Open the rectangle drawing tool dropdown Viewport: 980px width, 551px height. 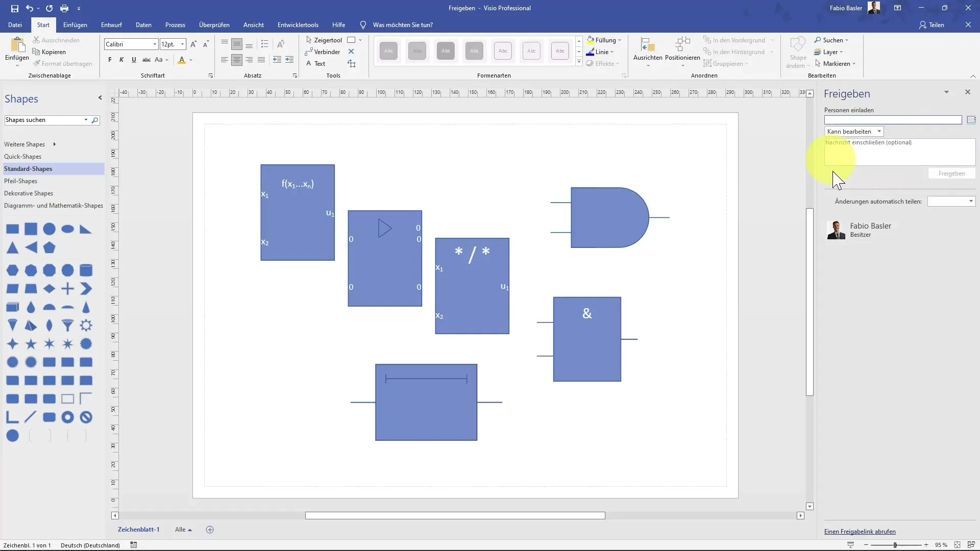pyautogui.click(x=360, y=40)
